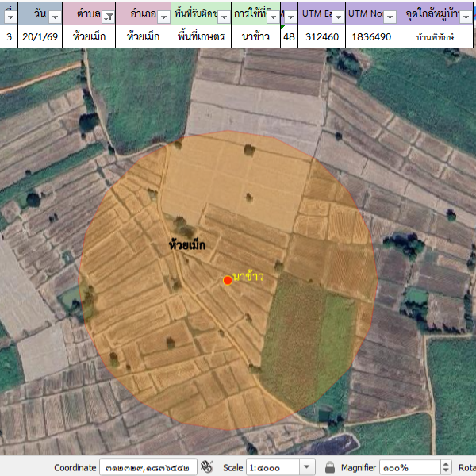Select cell with value 312460
The height and width of the screenshot is (476, 476).
321,36
